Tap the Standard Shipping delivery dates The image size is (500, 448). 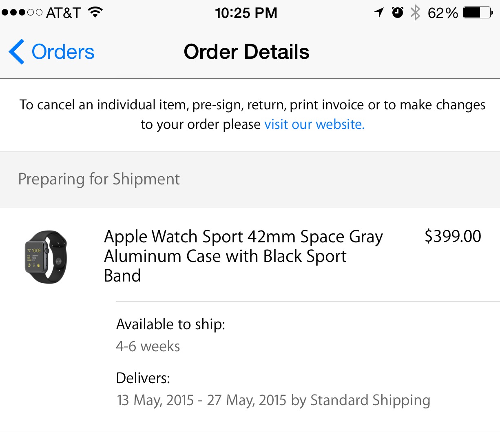coord(273,400)
